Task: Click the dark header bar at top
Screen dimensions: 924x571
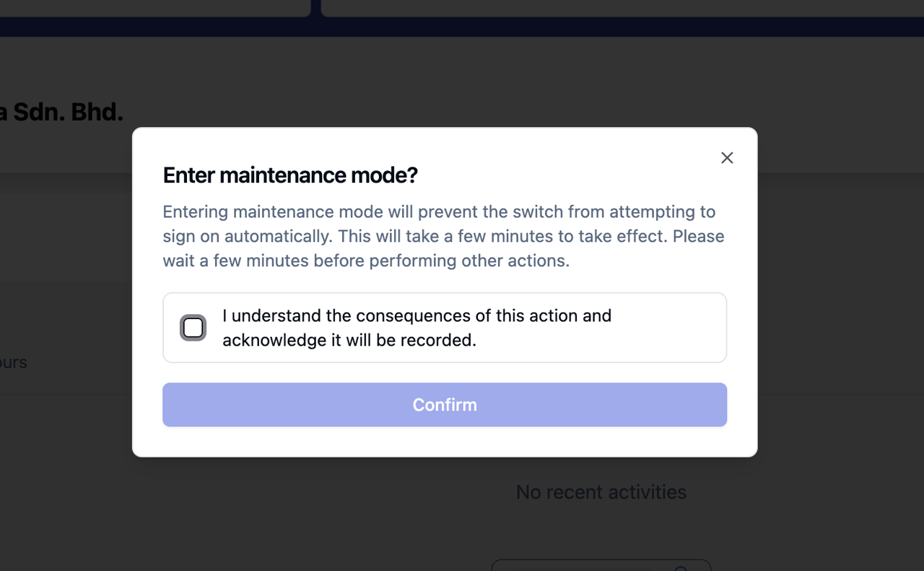Action: click(462, 27)
